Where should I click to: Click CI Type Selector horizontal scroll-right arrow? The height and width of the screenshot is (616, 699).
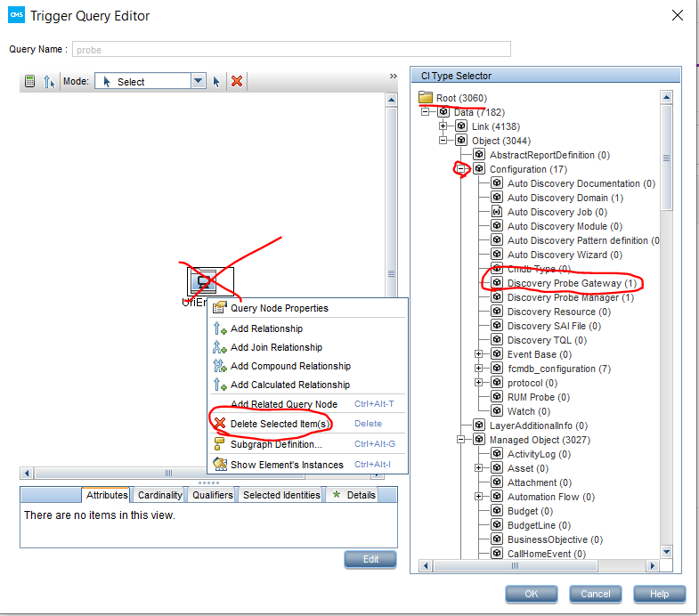pos(653,566)
